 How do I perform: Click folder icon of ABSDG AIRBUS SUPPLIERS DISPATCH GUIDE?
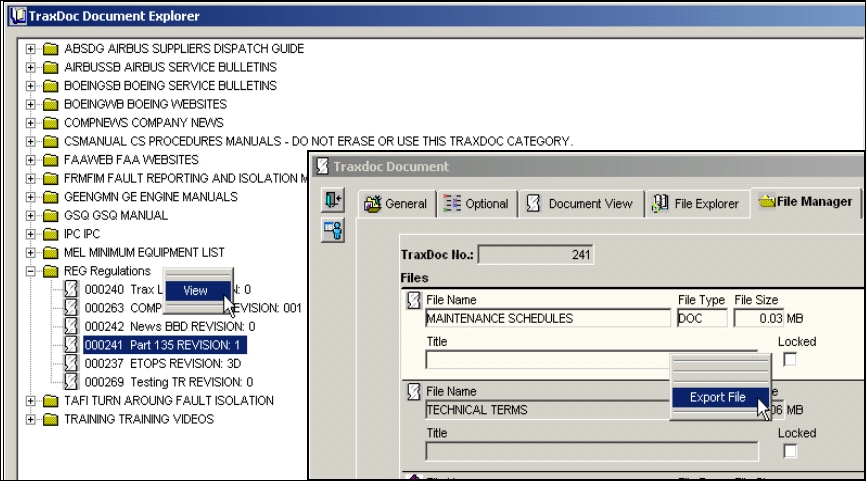click(x=50, y=49)
